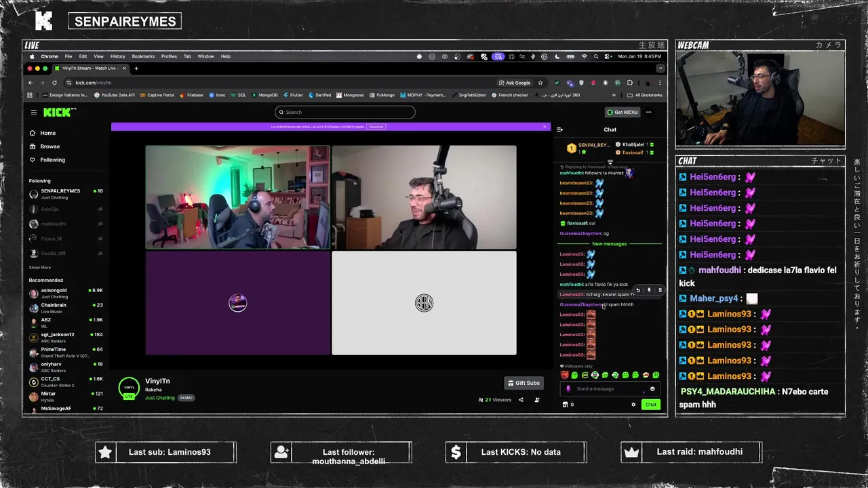The width and height of the screenshot is (868, 488).
Task: Click the Home icon in the Kick sidebar
Action: (32, 133)
